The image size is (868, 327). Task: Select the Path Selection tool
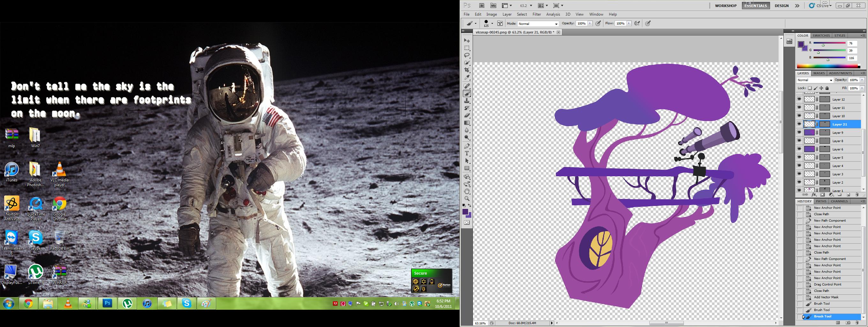[467, 161]
